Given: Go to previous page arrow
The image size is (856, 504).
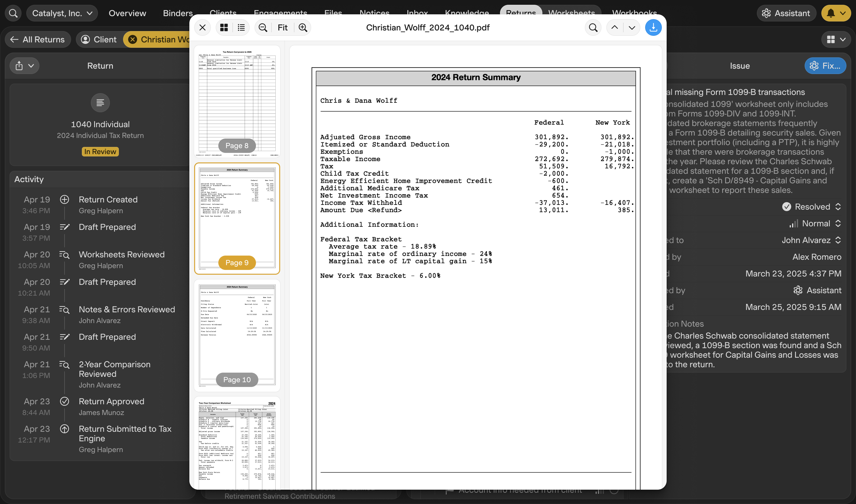Looking at the screenshot, I should click(x=614, y=27).
